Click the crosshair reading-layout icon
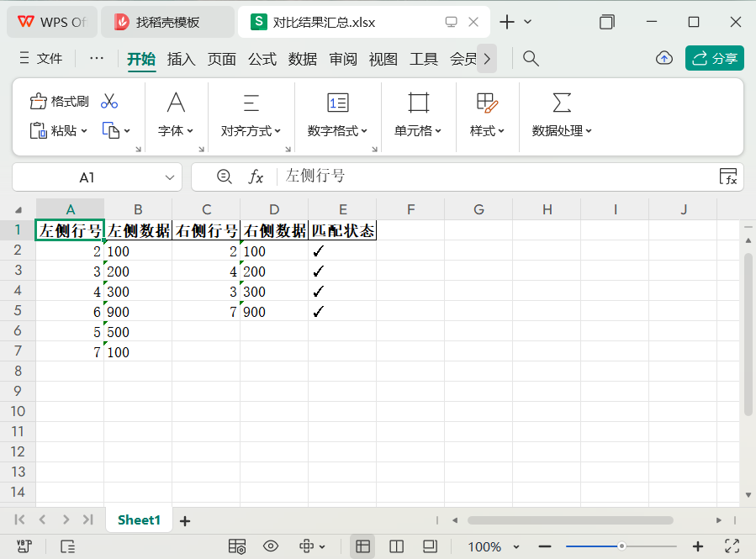Viewport: 756px width, 559px height. (307, 546)
